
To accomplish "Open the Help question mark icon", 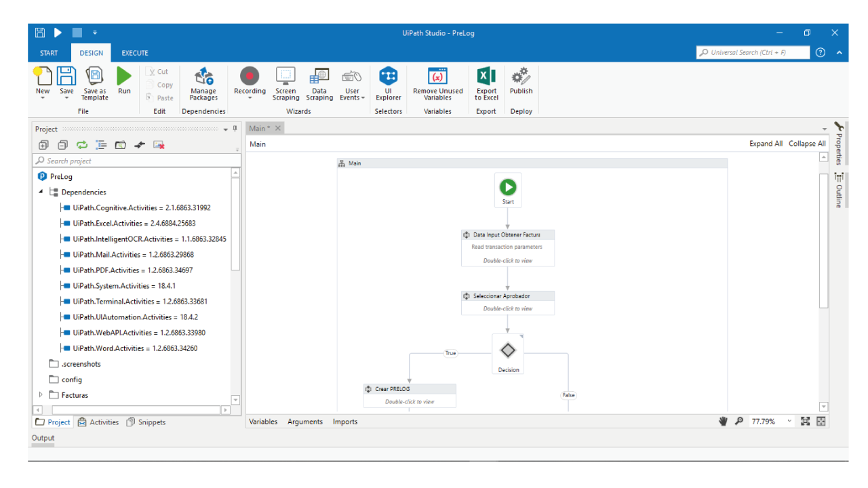I will [821, 52].
